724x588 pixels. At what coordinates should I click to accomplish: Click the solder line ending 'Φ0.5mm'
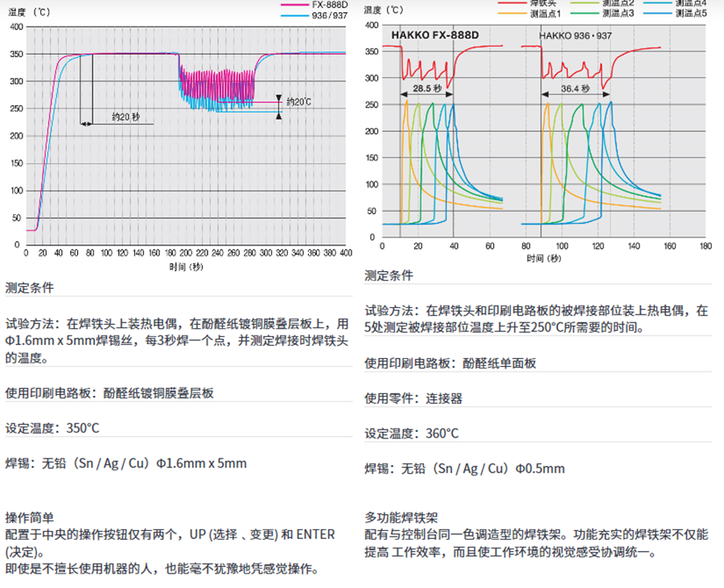(464, 468)
